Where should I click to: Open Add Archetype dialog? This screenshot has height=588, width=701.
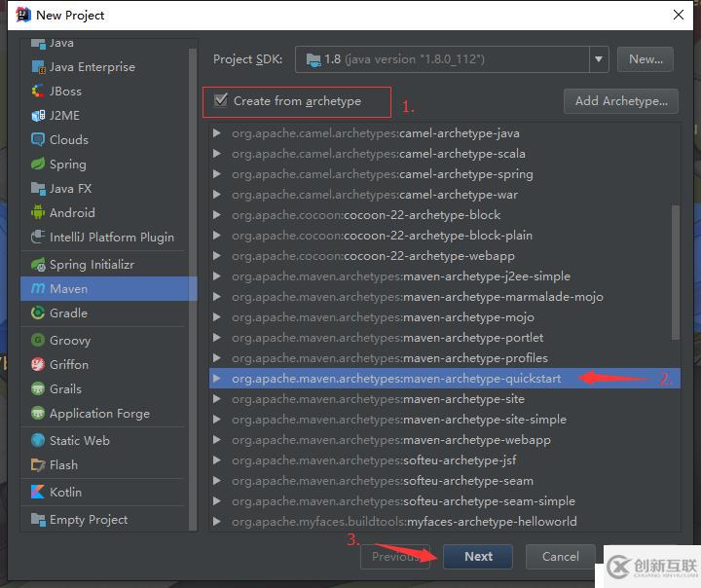click(x=621, y=101)
